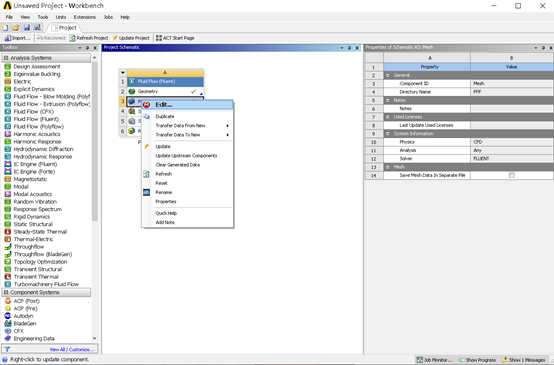Collapse the Component Systems toolbox group
This screenshot has height=365, width=554.
pyautogui.click(x=6, y=292)
